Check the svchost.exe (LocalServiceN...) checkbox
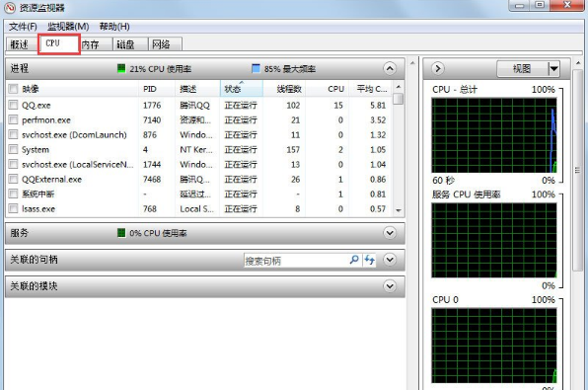 point(13,164)
